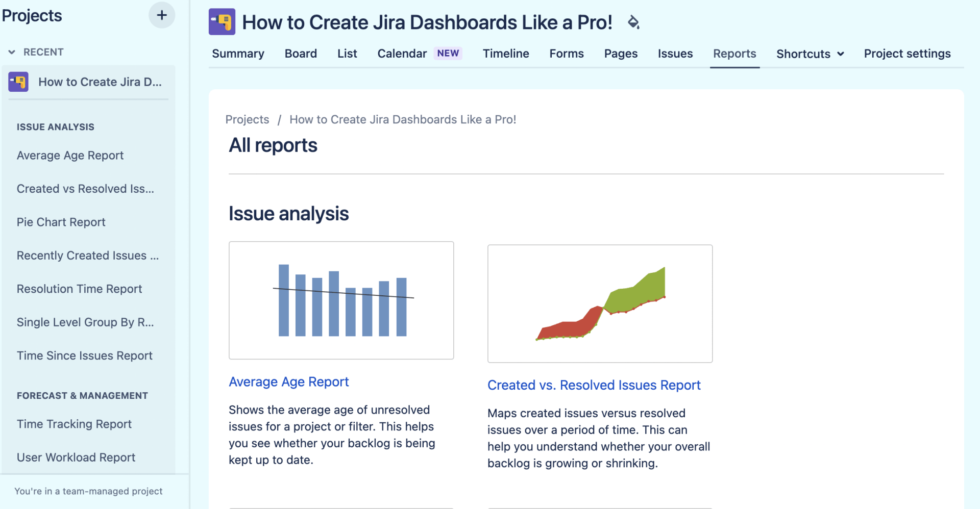Switch to the Issues tab
Image resolution: width=980 pixels, height=509 pixels.
675,54
